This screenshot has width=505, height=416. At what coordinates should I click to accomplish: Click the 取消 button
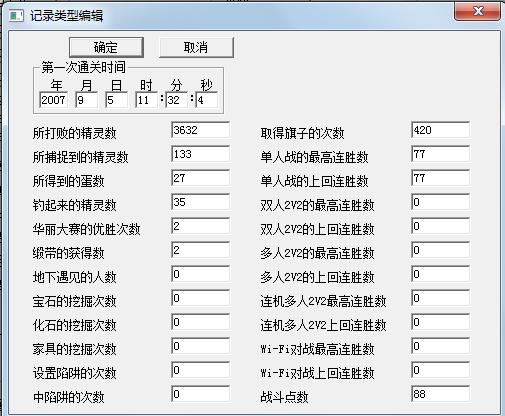point(196,47)
